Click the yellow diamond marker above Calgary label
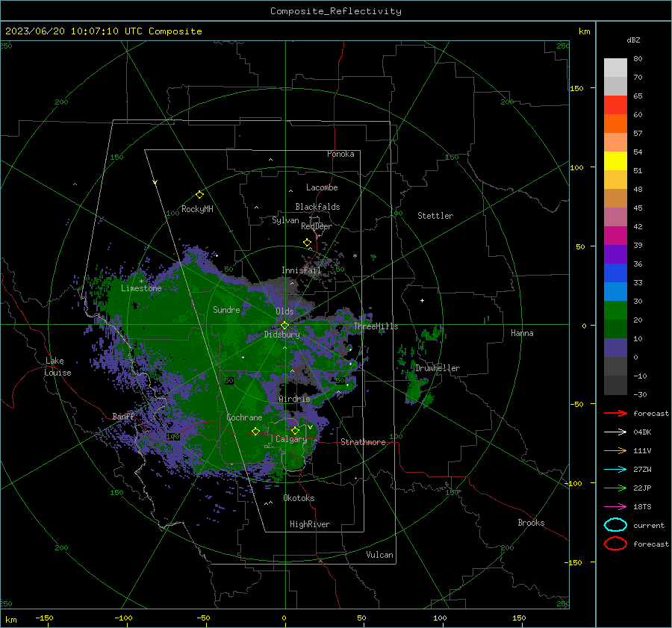The image size is (672, 628). coord(295,430)
